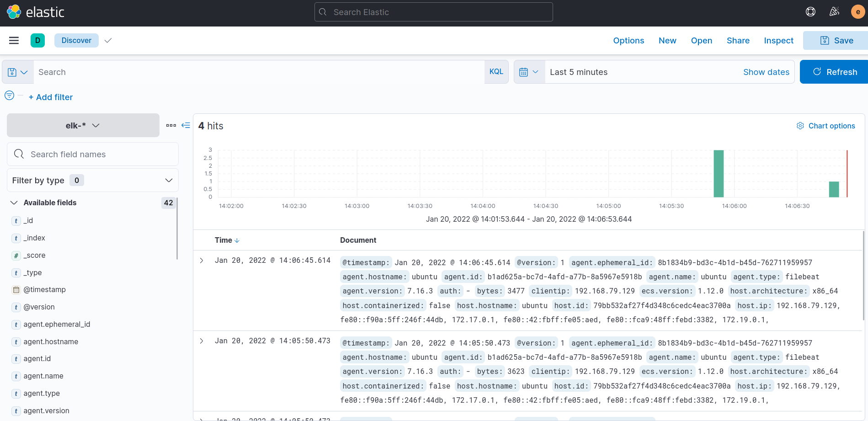
Task: Open the newsfeed celebration icon
Action: [x=834, y=12]
